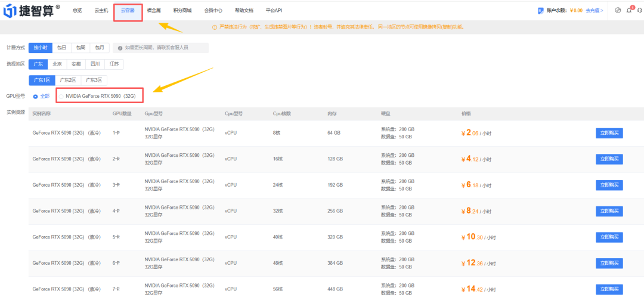Open the 帮助文档 menu
The image size is (644, 300).
click(x=244, y=10)
